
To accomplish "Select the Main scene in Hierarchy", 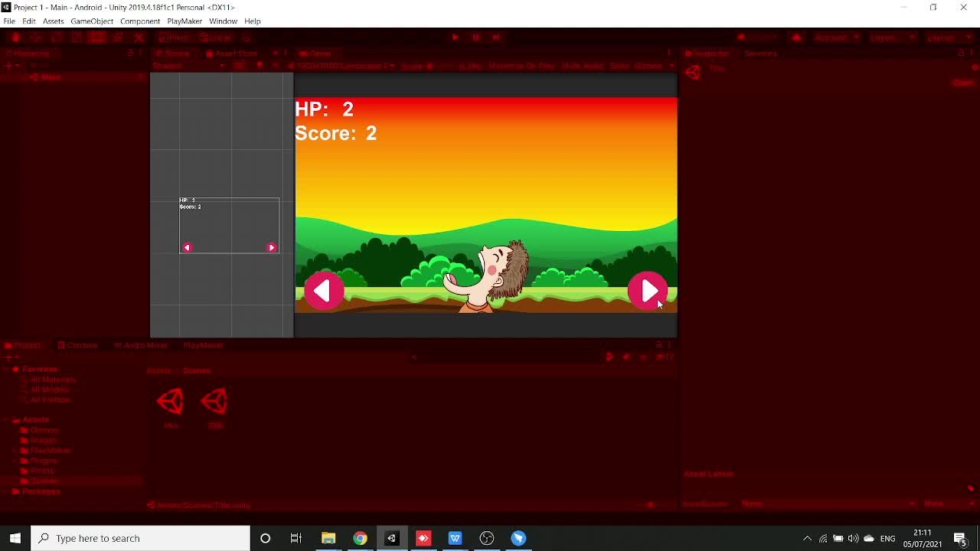I will [x=51, y=77].
